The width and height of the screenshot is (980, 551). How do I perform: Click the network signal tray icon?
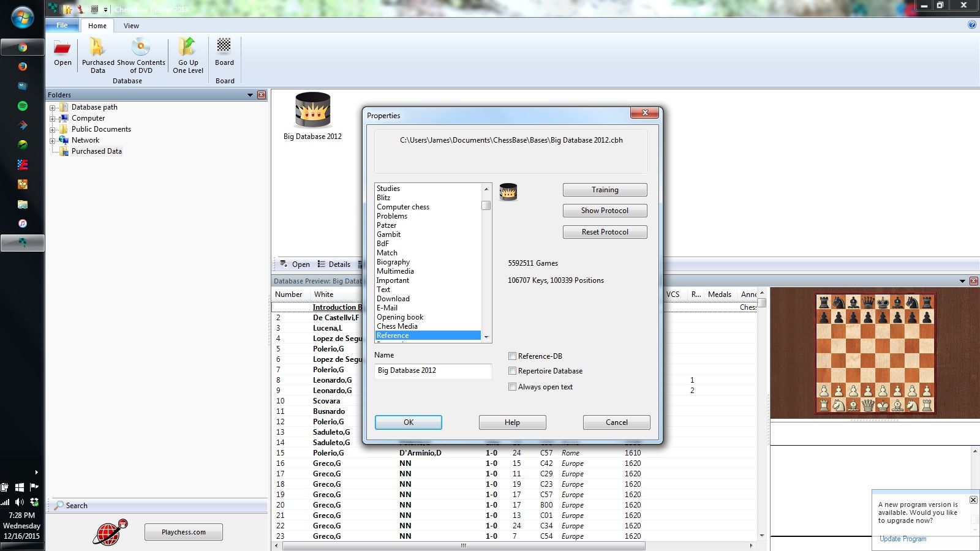point(6,502)
